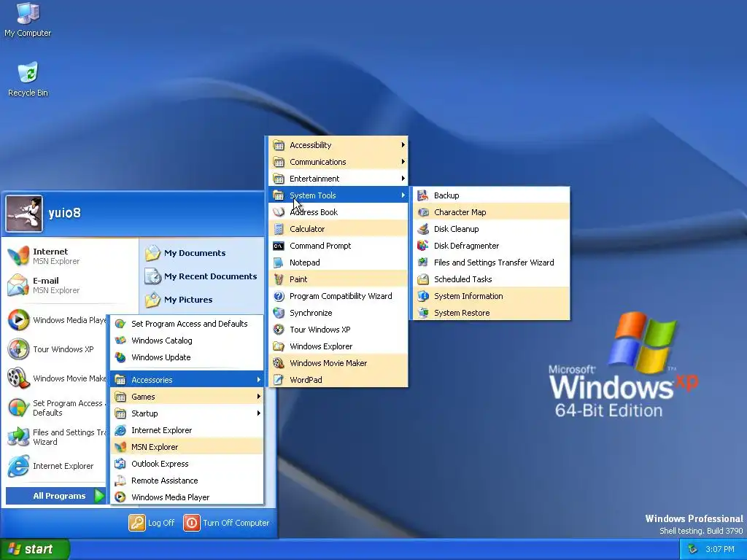Screen dimensions: 747x560
Task: Click the system tray notification icon
Action: click(693, 549)
